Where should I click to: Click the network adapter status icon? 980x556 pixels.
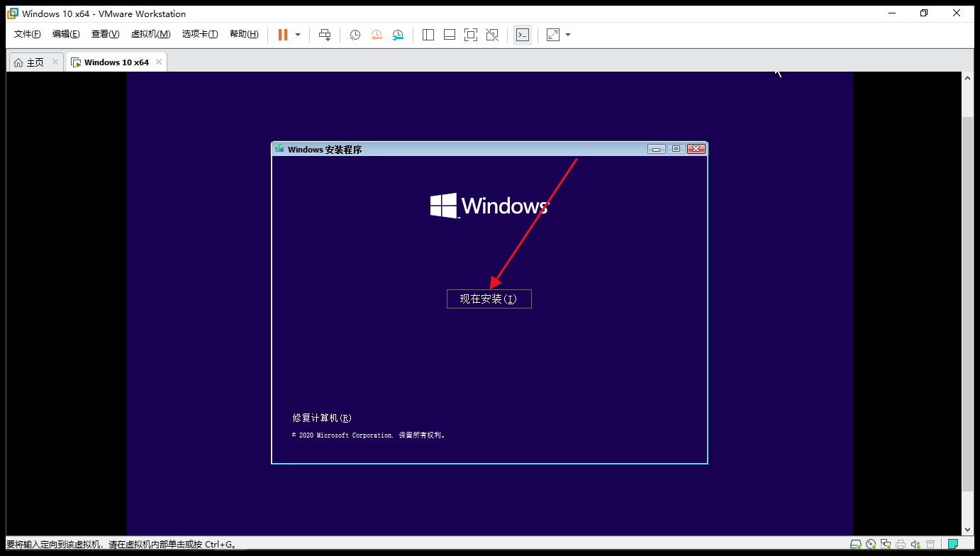(886, 545)
